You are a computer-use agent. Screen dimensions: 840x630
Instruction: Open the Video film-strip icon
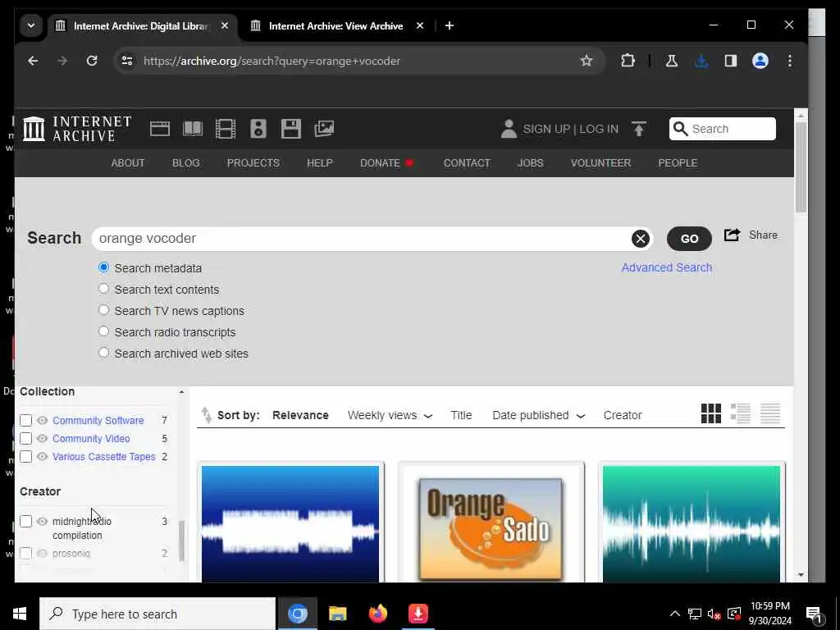(x=226, y=129)
